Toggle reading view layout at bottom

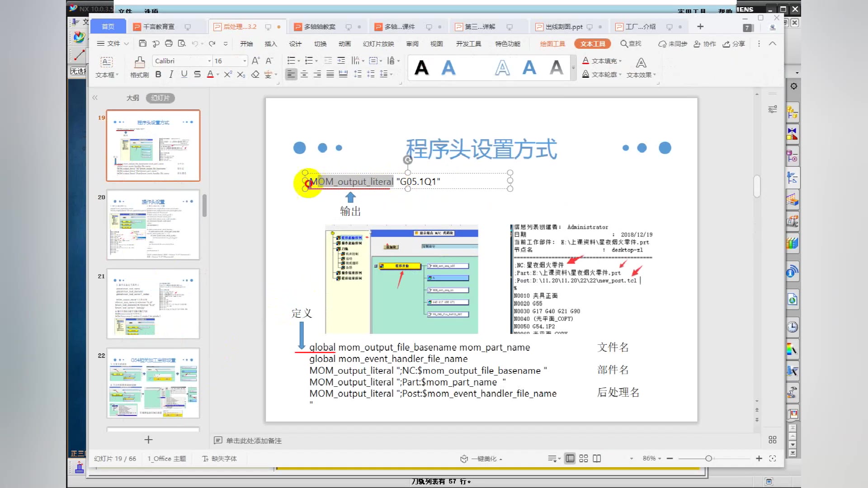[x=597, y=458]
